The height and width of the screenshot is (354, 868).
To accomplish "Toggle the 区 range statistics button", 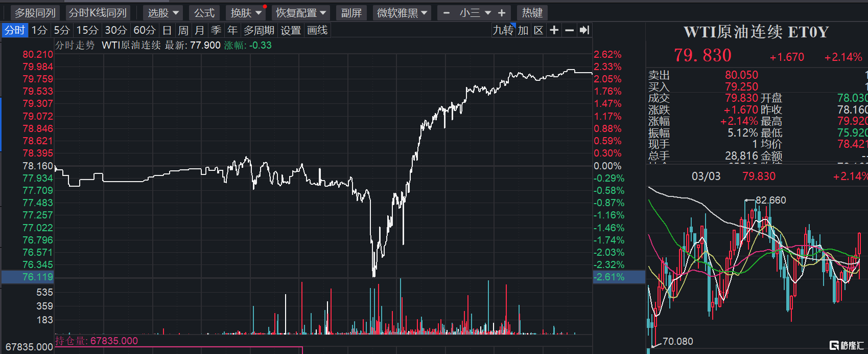I will click(538, 30).
